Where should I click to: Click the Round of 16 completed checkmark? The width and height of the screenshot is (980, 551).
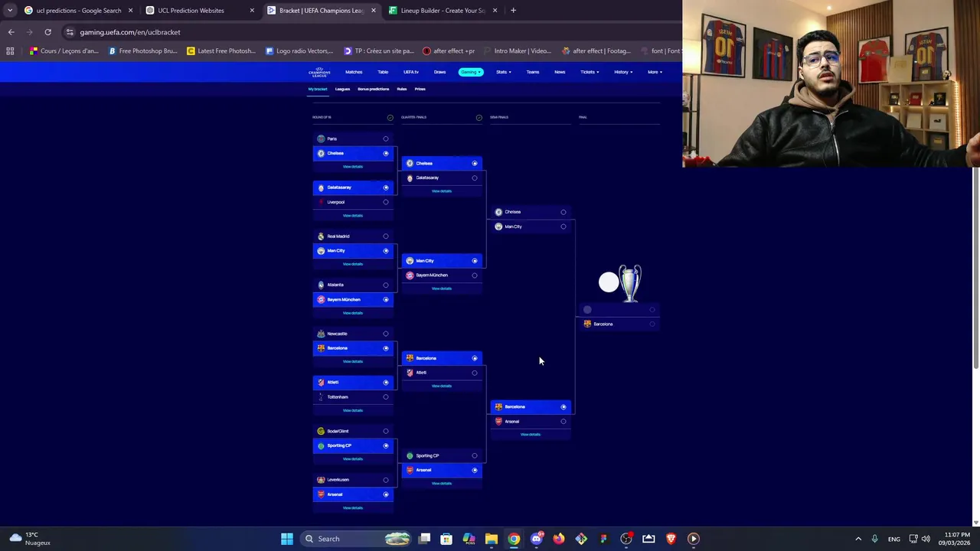tap(390, 118)
